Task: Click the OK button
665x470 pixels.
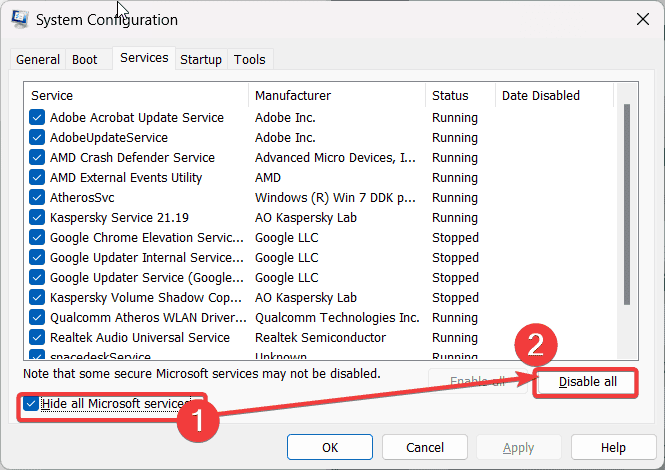Action: [x=330, y=447]
